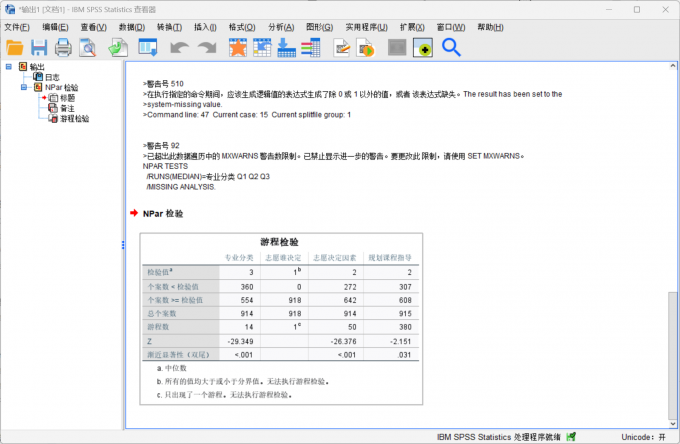The width and height of the screenshot is (680, 444).
Task: Click the variables info toolbar icon
Action: pyautogui.click(x=311, y=48)
